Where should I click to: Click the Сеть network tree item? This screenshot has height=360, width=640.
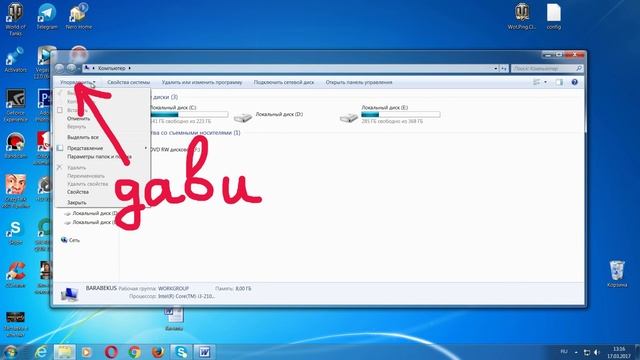pos(70,240)
